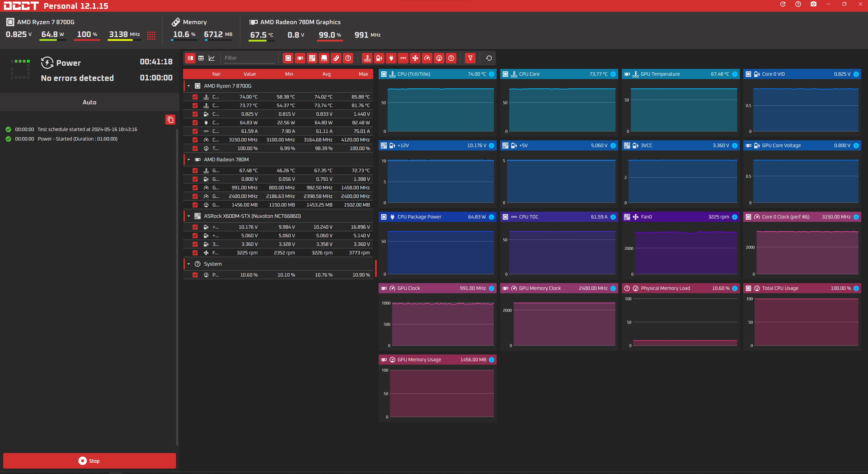
Task: Focus the sensor Filter text field
Action: (x=249, y=58)
